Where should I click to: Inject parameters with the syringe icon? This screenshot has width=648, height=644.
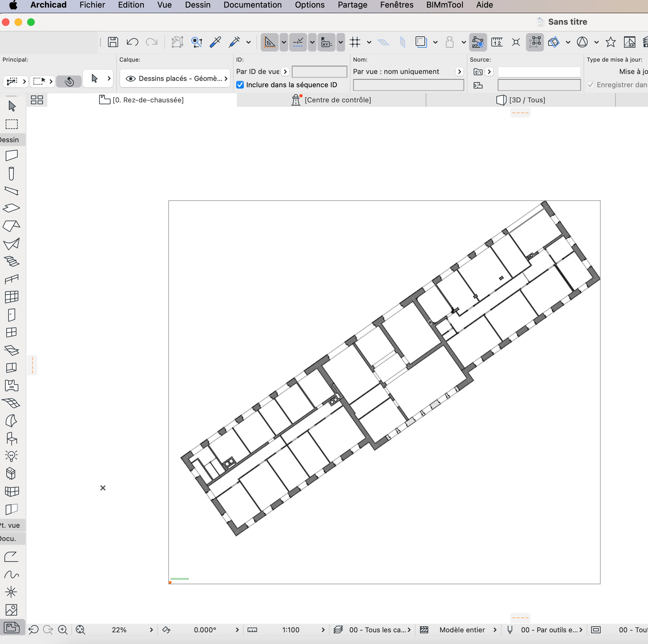(234, 42)
